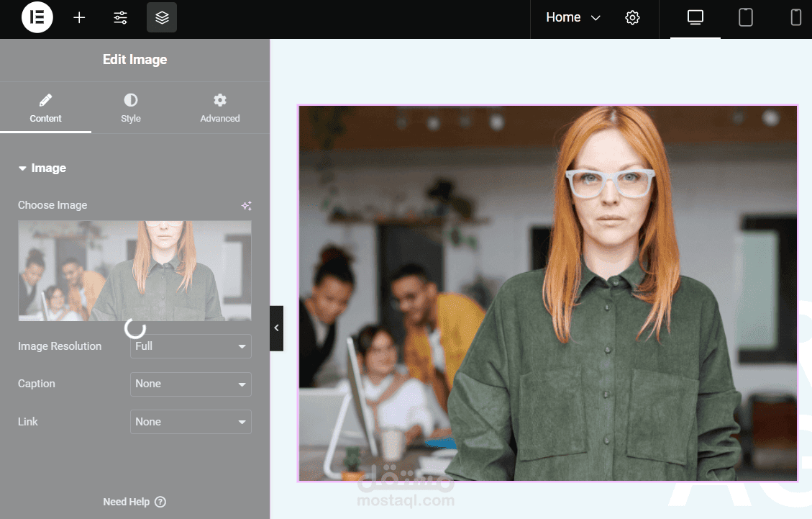
Task: Open the Home page dropdown
Action: tap(573, 17)
